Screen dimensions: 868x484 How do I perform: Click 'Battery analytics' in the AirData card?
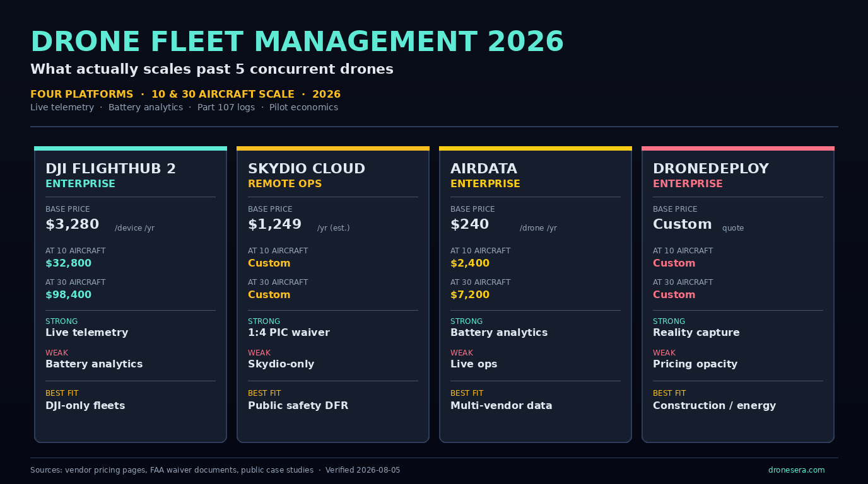pyautogui.click(x=499, y=333)
